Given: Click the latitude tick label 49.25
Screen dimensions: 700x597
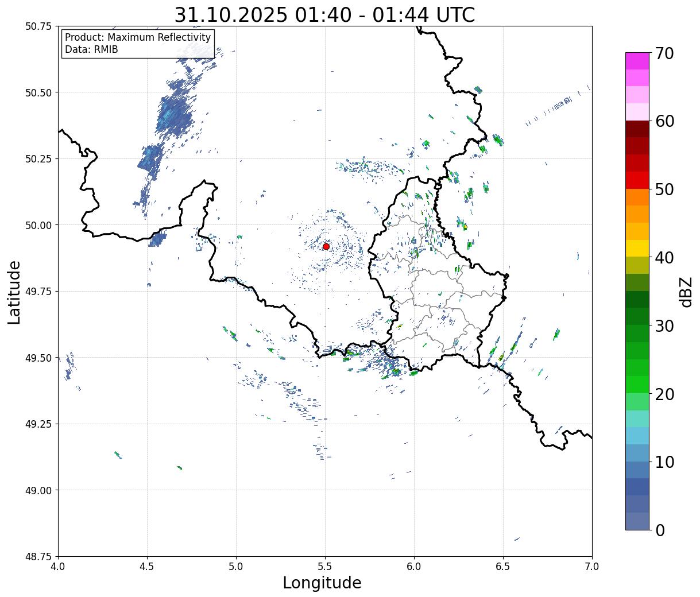Looking at the screenshot, I should pos(38,424).
